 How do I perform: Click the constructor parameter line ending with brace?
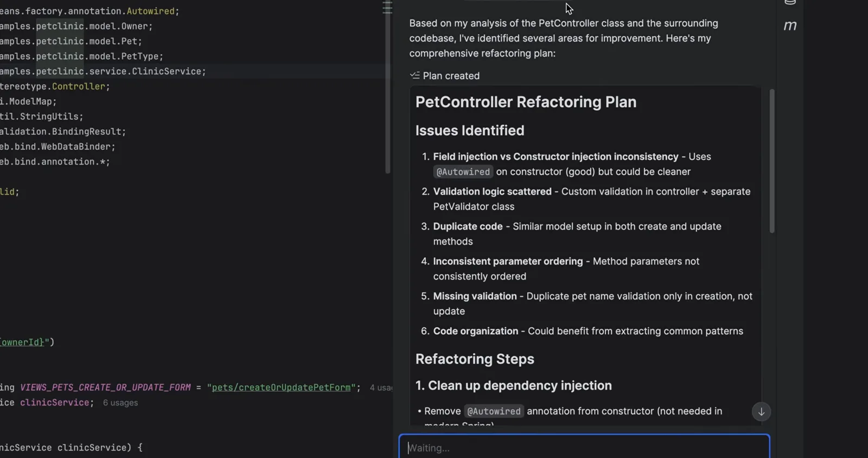click(x=71, y=448)
